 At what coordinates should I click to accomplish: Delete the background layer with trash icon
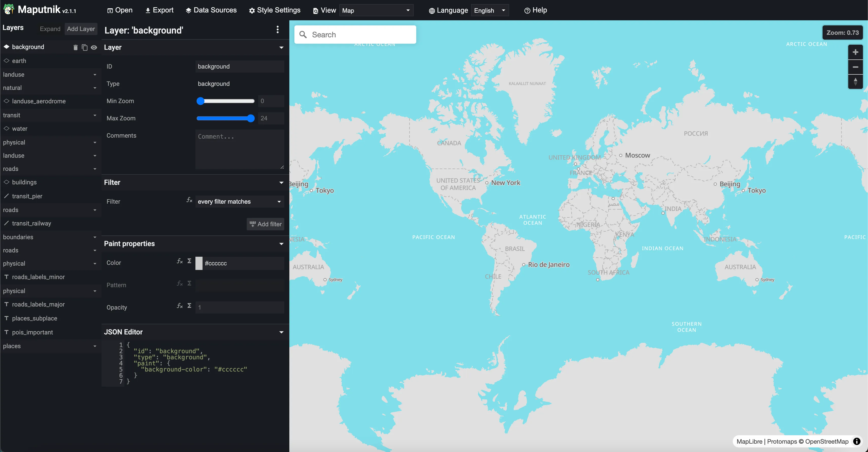coord(75,47)
